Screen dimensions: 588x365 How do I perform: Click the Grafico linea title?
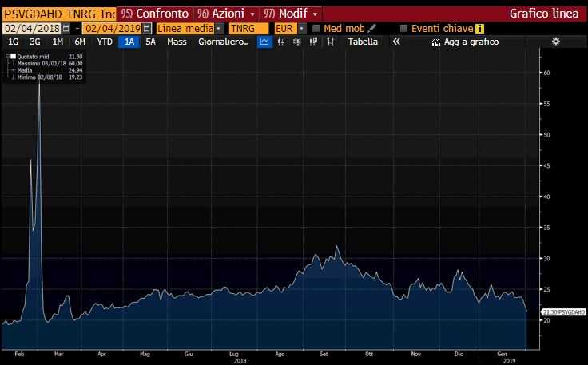pos(544,14)
